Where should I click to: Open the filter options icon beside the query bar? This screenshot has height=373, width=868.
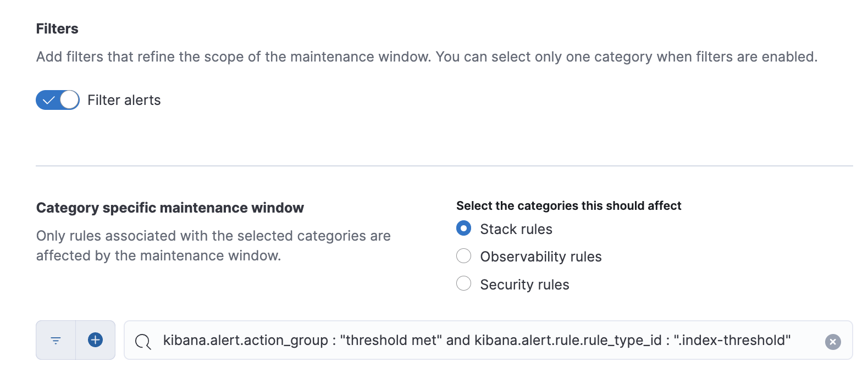[x=55, y=339]
